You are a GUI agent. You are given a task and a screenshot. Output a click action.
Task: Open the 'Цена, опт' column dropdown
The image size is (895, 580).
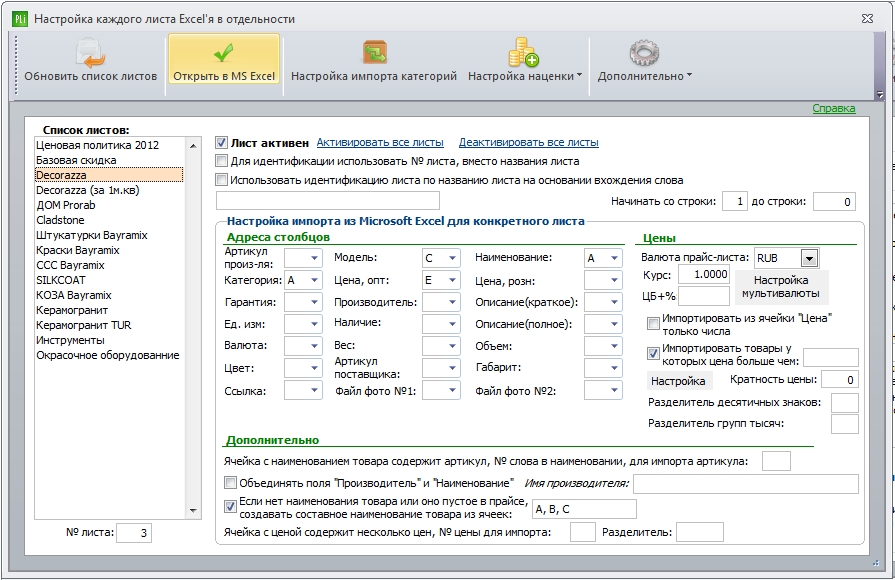(x=452, y=280)
